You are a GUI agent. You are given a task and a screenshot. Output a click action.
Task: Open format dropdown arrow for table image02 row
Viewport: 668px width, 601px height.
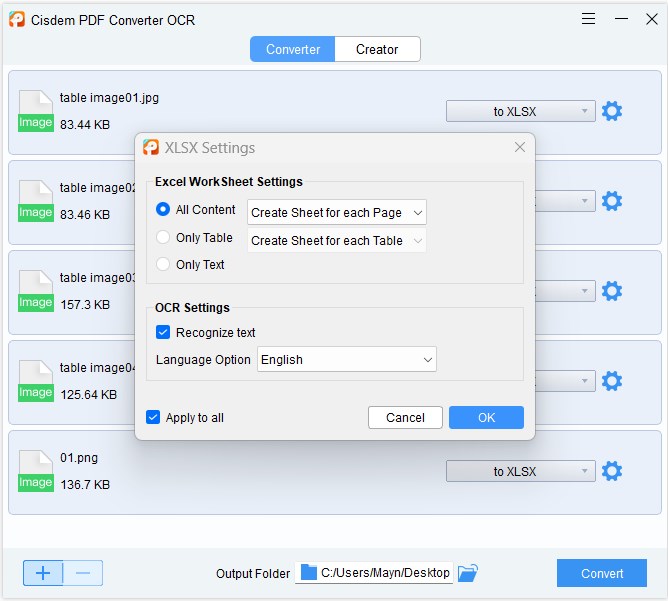pyautogui.click(x=584, y=201)
